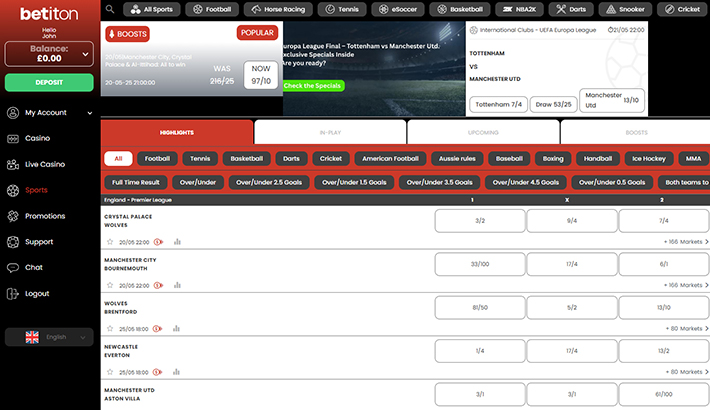Open the English language dropdown
710x410 pixels.
[x=49, y=337]
